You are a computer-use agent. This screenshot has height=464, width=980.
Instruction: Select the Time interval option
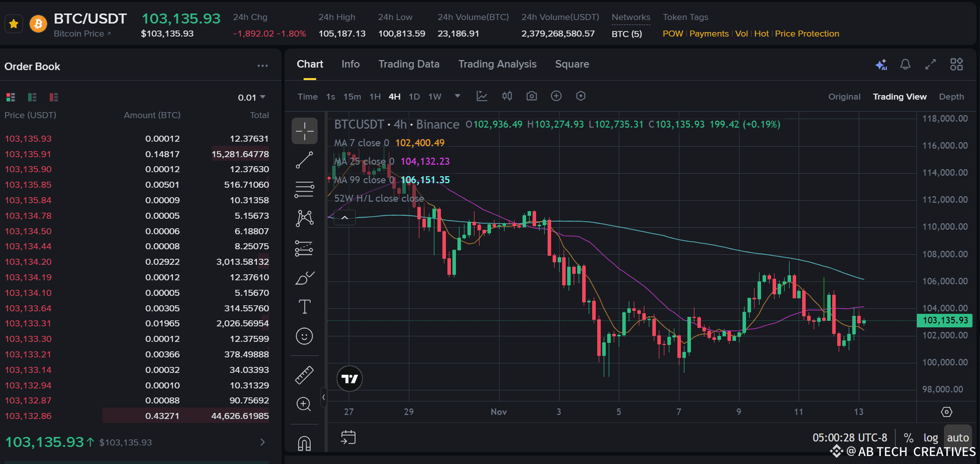(308, 97)
